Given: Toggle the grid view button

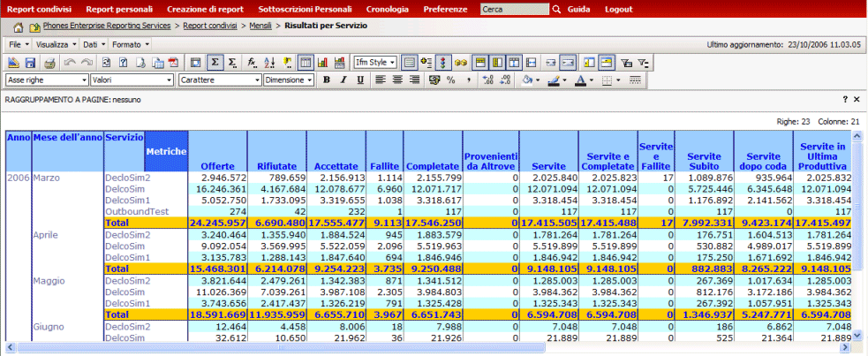Looking at the screenshot, I should click(305, 63).
